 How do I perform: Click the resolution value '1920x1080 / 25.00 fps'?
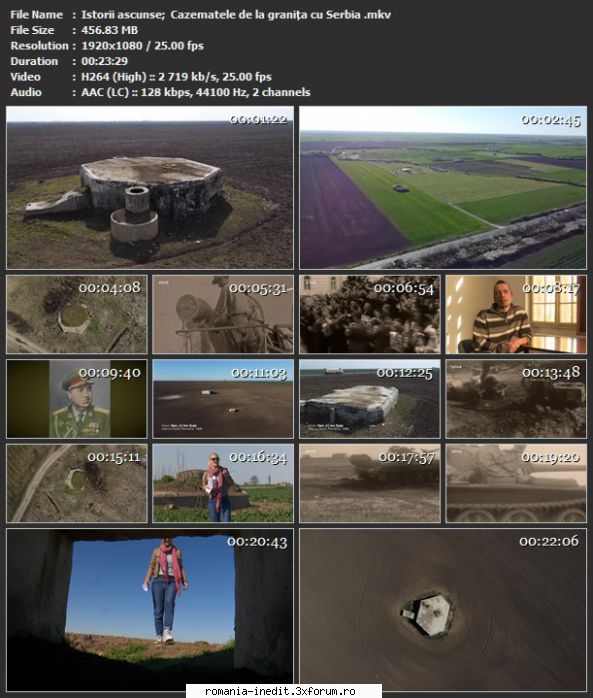coord(142,46)
